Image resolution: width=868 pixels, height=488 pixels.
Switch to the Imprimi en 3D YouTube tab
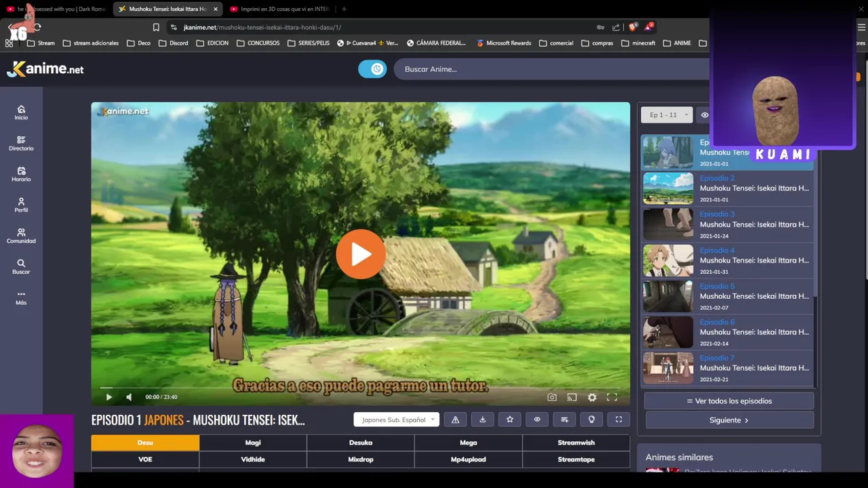coord(279,9)
